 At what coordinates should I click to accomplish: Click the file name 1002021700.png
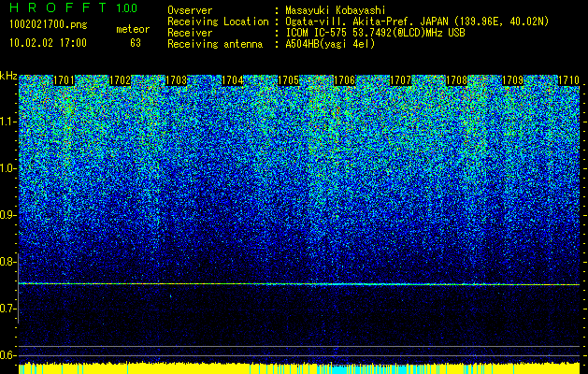click(x=49, y=25)
